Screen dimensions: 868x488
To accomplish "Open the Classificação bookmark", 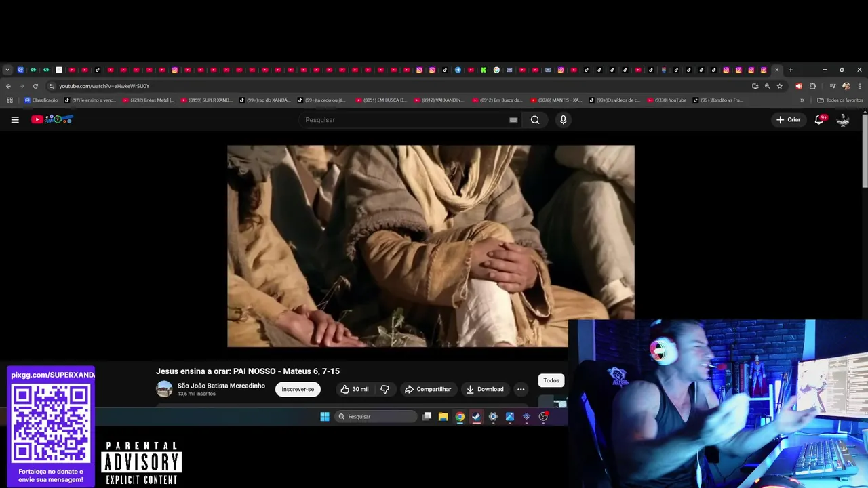I will [x=41, y=100].
